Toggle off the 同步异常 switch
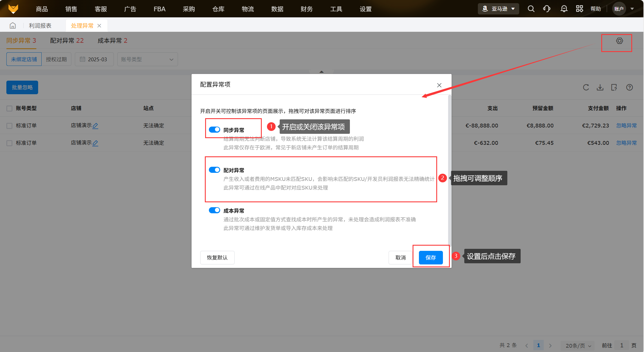Screen dimensions: 644x352 click(x=214, y=130)
